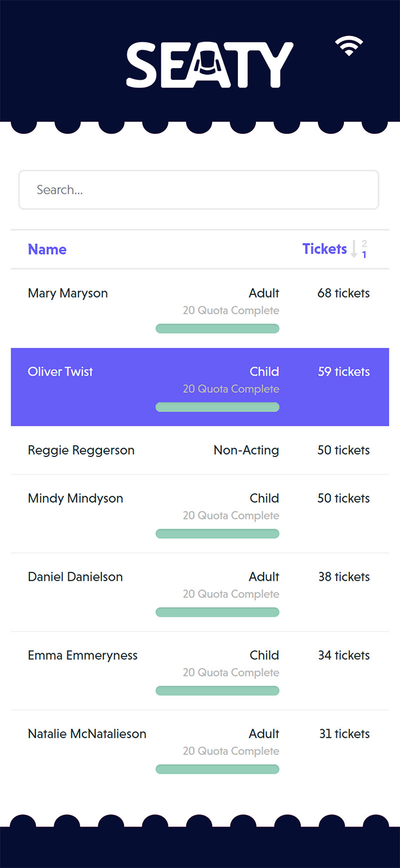Click Daniel Danielson's name

75,576
